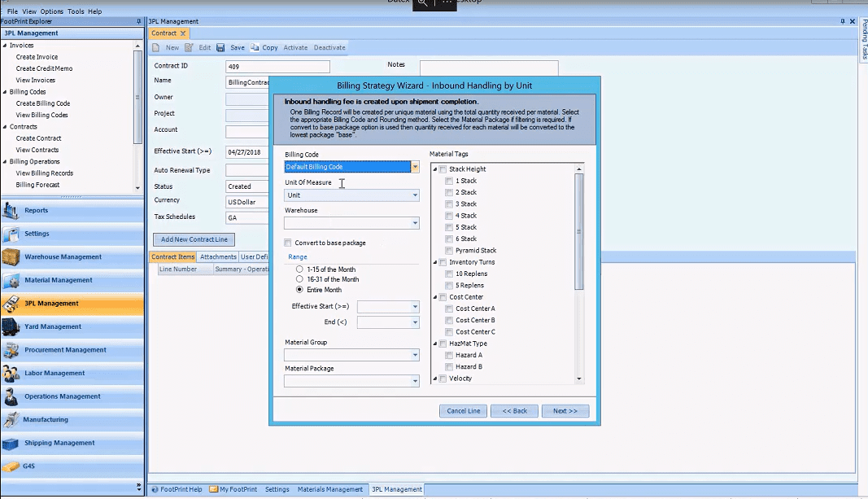Open View Billing Records in explorer

[44, 173]
